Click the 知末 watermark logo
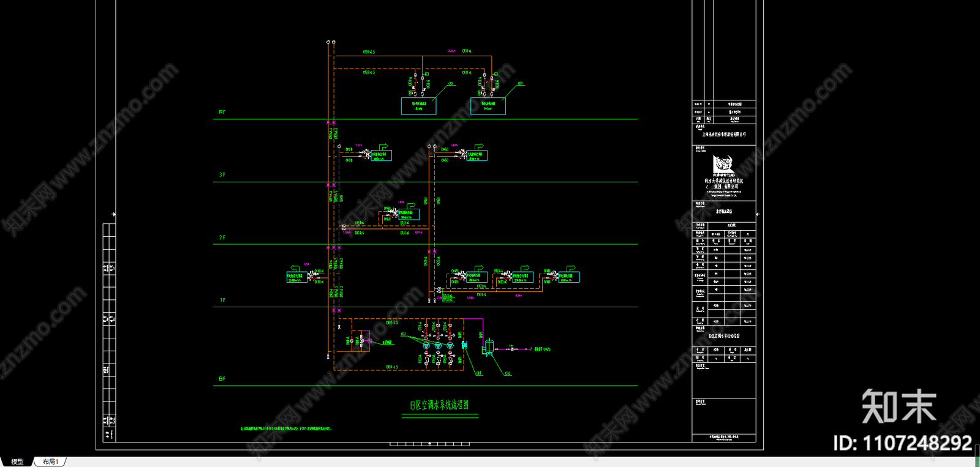Viewport: 980px width, 467px height. 899,406
